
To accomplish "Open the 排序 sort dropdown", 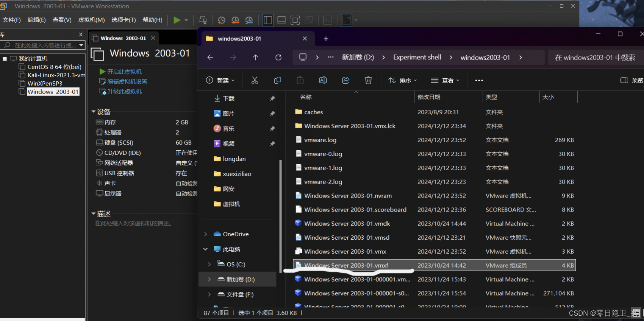I will [x=403, y=80].
